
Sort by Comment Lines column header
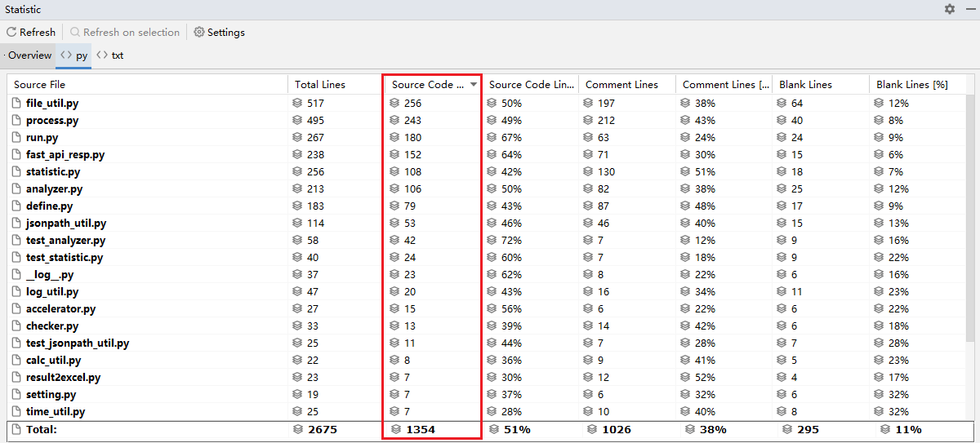pyautogui.click(x=626, y=85)
